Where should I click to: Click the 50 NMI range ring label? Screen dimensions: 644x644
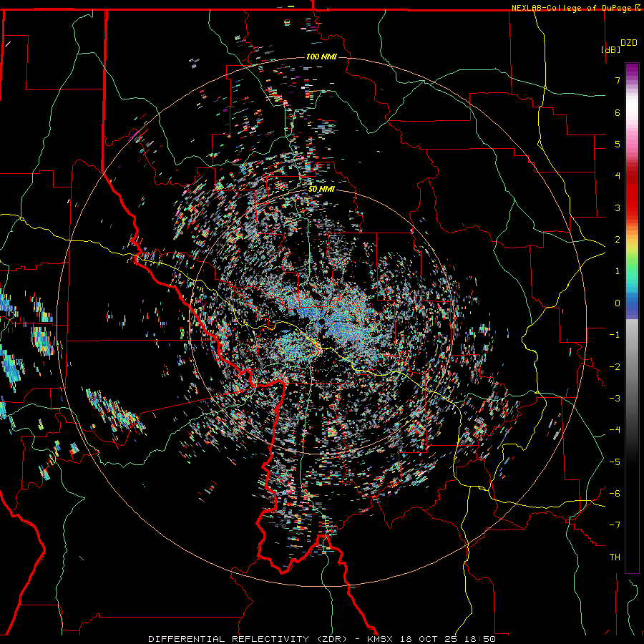coord(321,190)
